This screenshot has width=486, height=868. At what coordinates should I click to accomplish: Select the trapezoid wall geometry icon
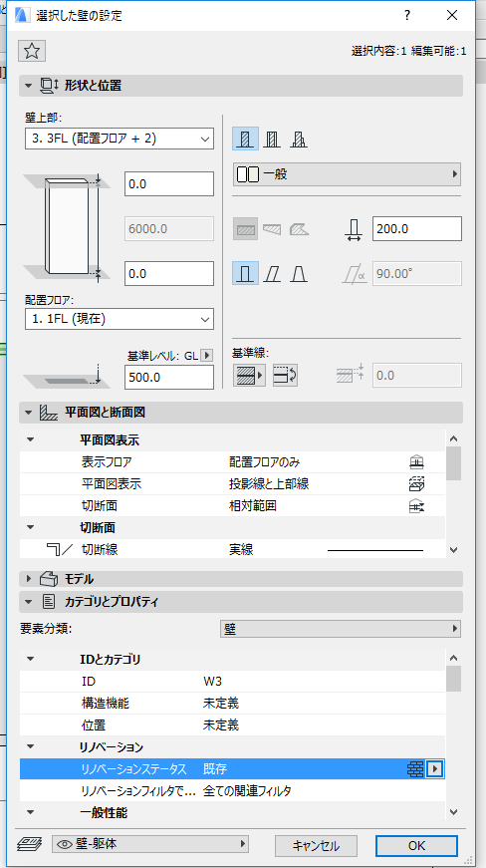[x=272, y=228]
